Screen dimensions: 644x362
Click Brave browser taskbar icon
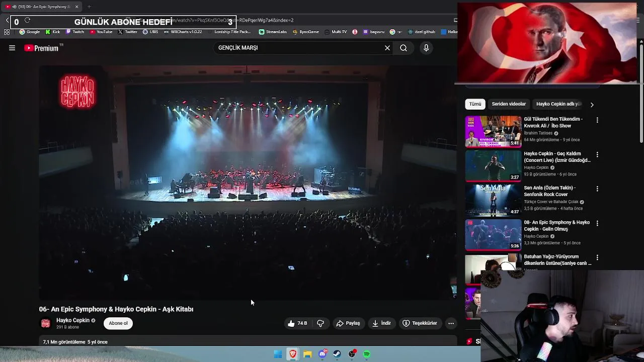click(x=293, y=354)
